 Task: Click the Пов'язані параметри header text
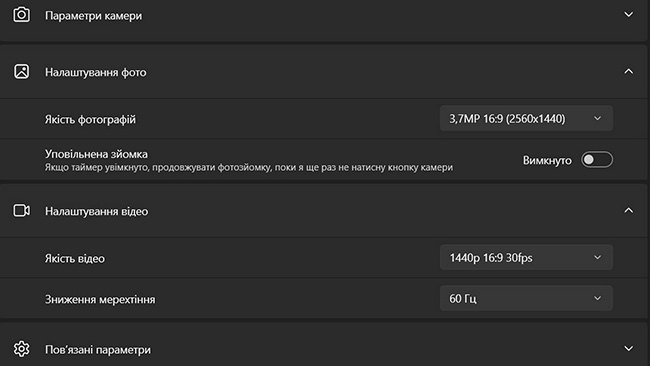tap(98, 350)
